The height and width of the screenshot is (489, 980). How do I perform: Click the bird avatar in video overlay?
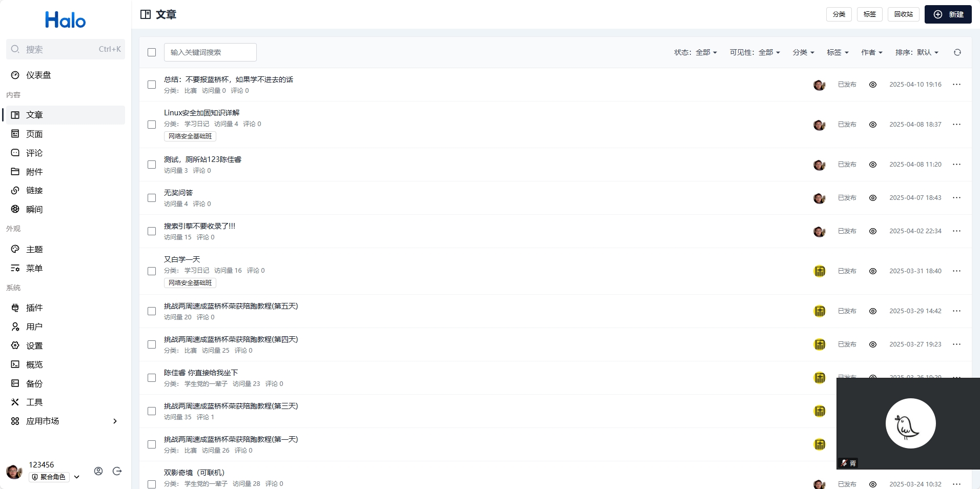[x=910, y=423]
